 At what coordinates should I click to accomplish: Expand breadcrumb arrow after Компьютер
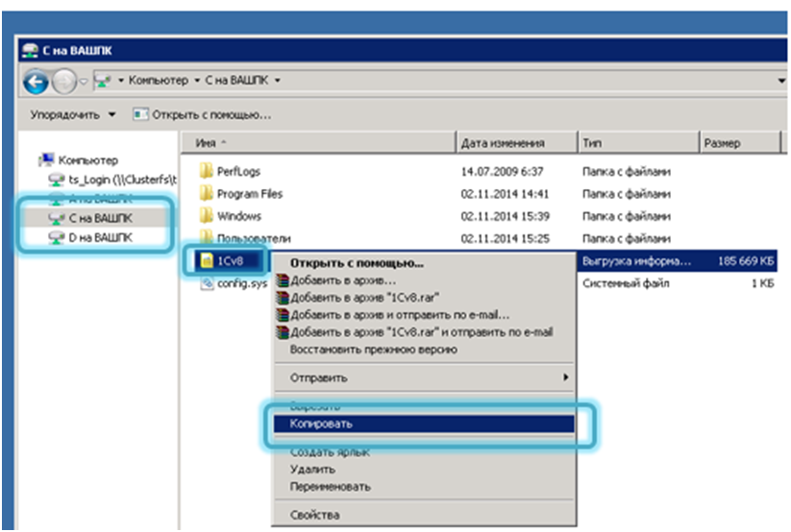point(197,80)
